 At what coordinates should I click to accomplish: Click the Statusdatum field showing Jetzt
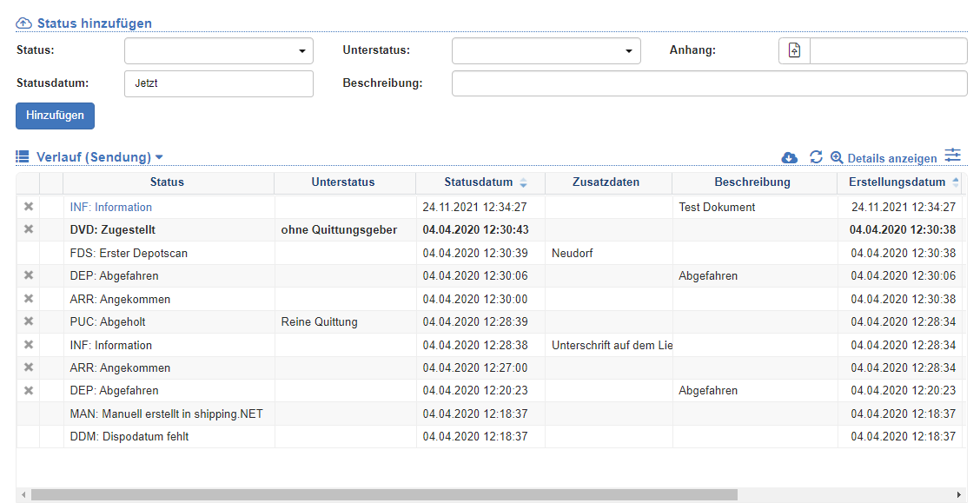218,83
